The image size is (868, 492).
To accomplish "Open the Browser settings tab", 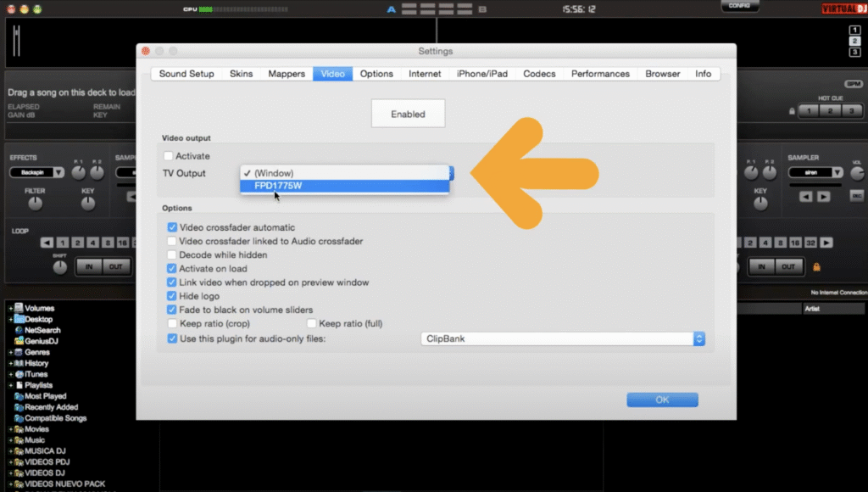I will tap(663, 74).
